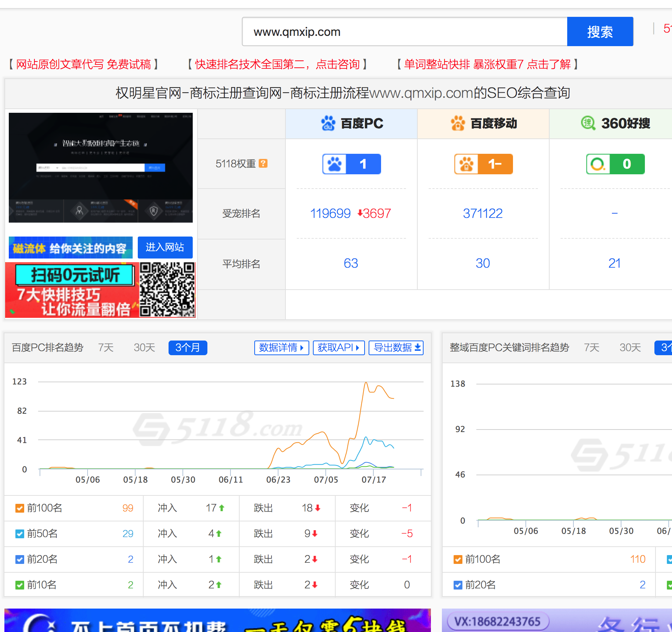Click the 百度移动 paw logo icon
Screen dimensions: 672x632
(x=458, y=123)
